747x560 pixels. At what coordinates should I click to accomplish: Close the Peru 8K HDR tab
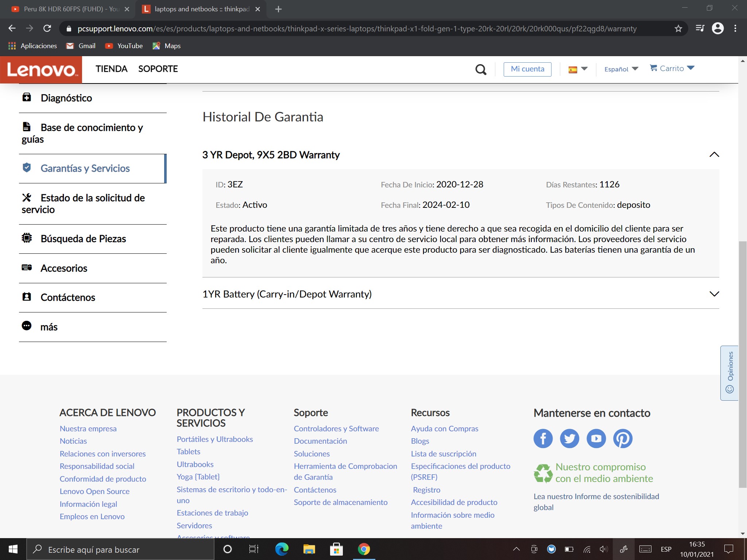click(x=127, y=9)
